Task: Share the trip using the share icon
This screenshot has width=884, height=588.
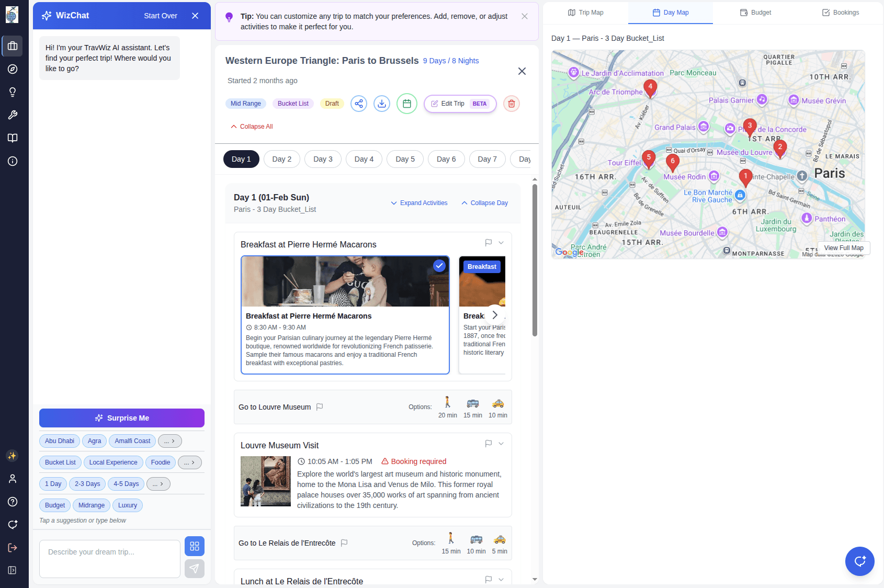Action: (359, 104)
